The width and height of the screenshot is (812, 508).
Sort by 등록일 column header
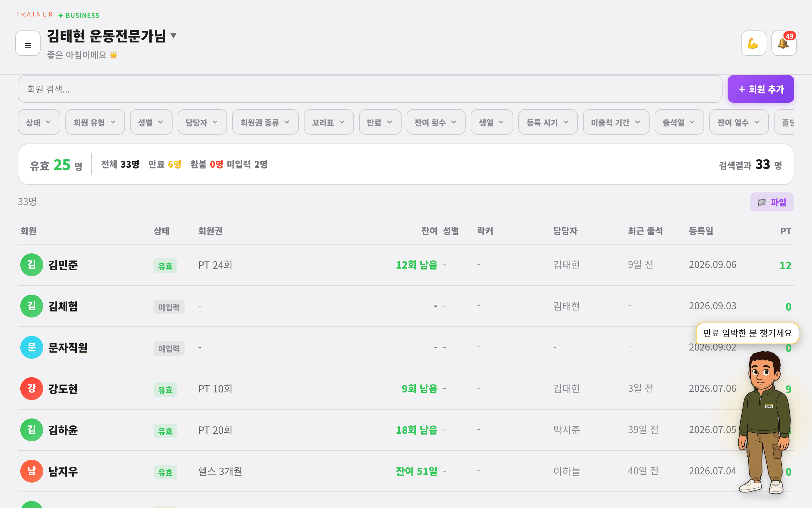[701, 231]
